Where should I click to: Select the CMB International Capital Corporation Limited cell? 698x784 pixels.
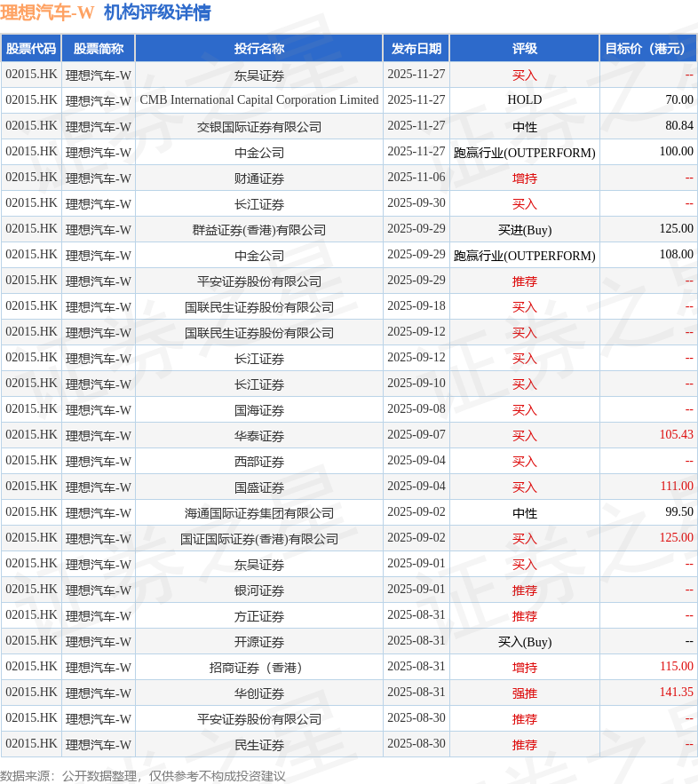(x=259, y=100)
